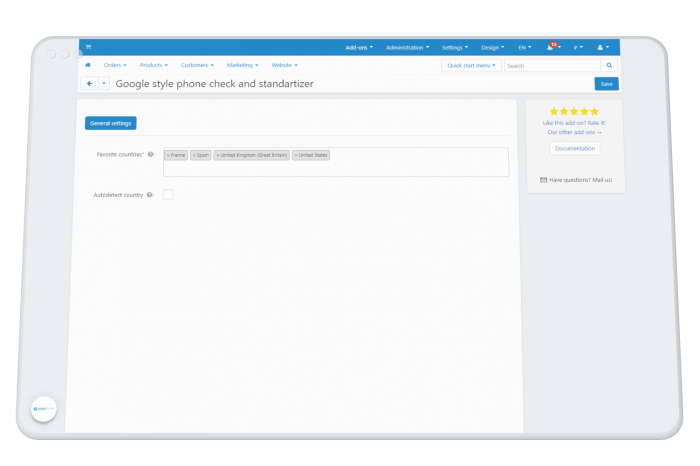Viewport: 700px width, 466px height.
Task: Open the Settings menu
Action: click(x=455, y=47)
